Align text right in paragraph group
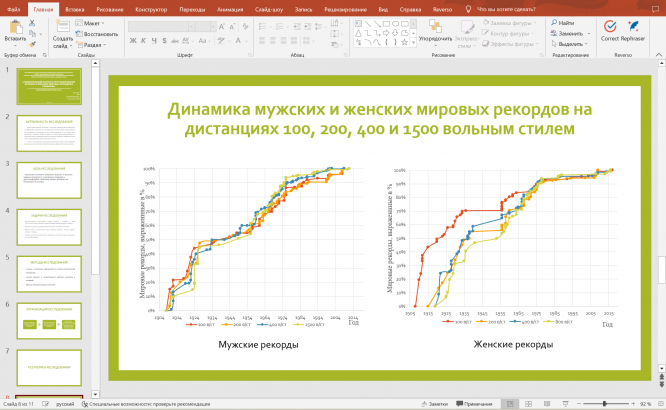 (x=283, y=41)
